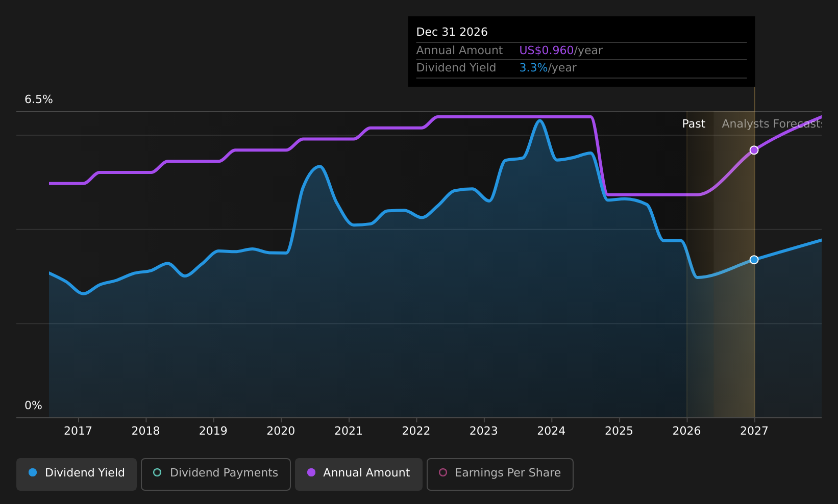Screen dimensions: 838x504
Task: Click the 2017 axis label
Action: coord(78,431)
